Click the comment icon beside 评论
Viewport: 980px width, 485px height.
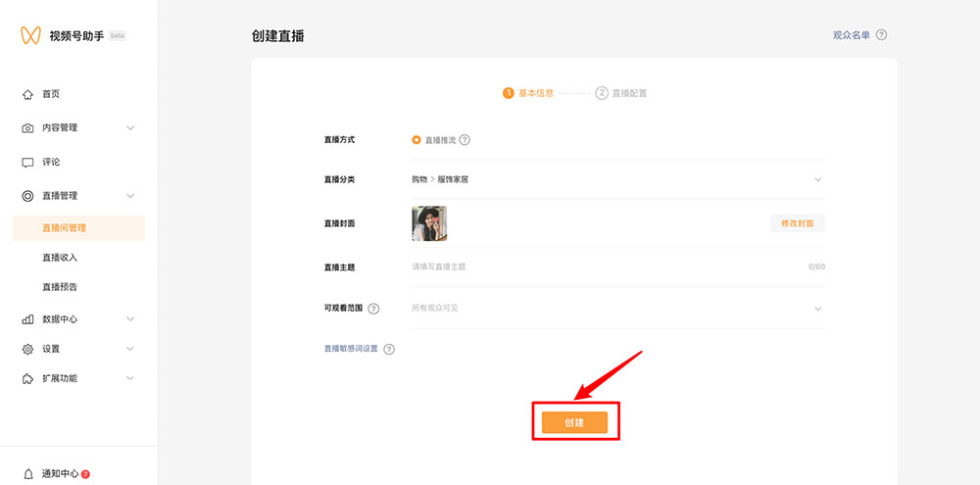click(x=27, y=162)
